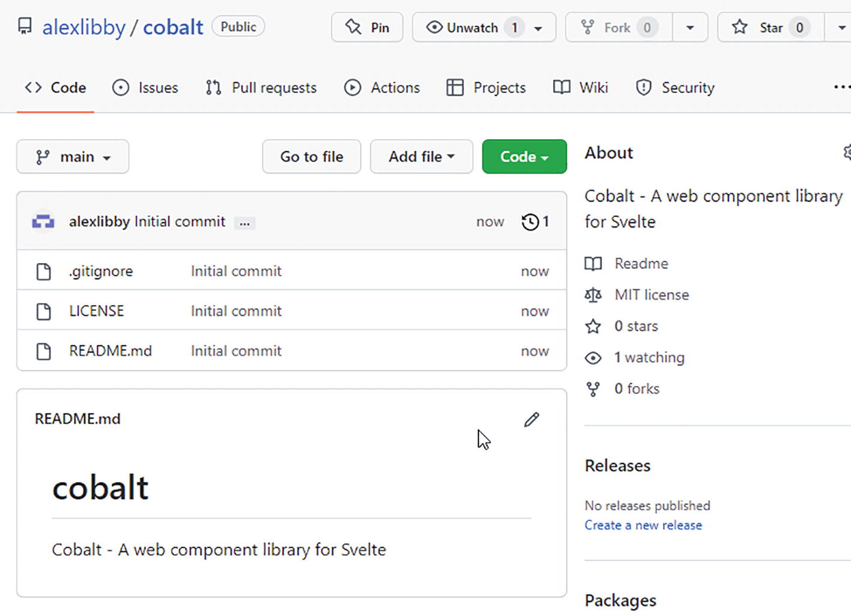Click the alexlibby avatar in commit row
The height and width of the screenshot is (616, 851).
43,222
